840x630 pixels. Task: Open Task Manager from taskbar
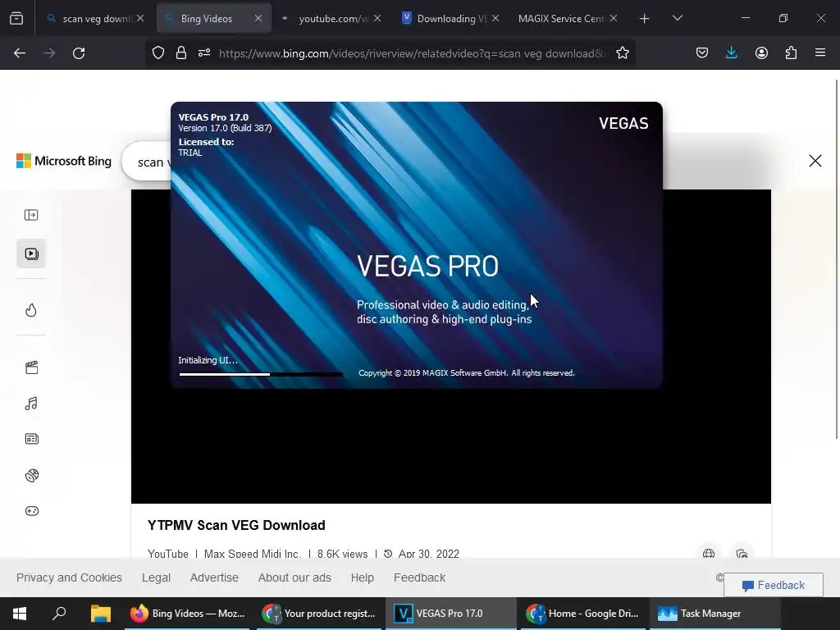(x=714, y=614)
